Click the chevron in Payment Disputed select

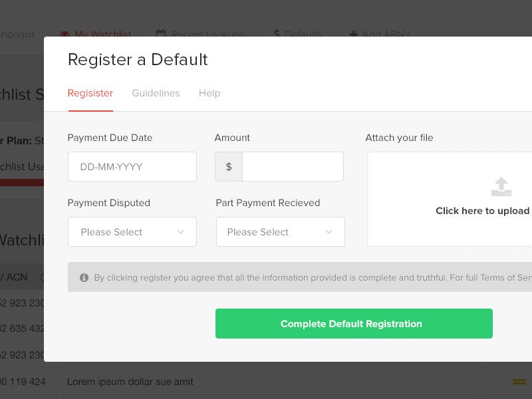(x=180, y=232)
